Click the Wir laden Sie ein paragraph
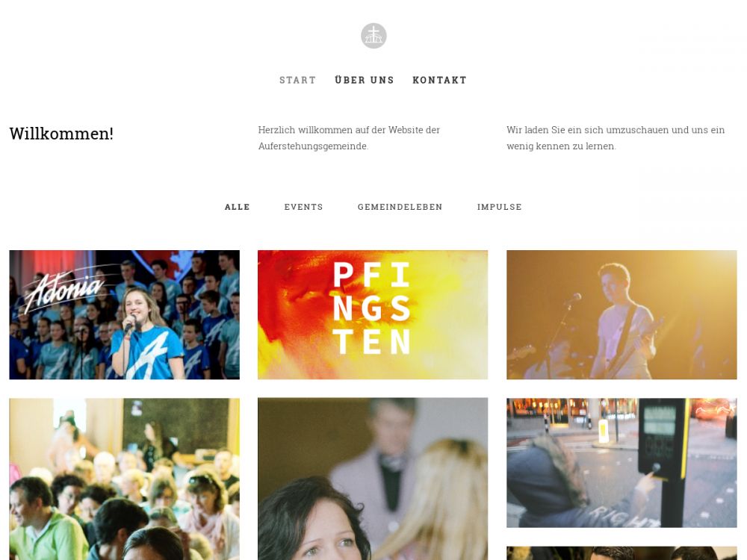The height and width of the screenshot is (560, 747). coord(616,138)
